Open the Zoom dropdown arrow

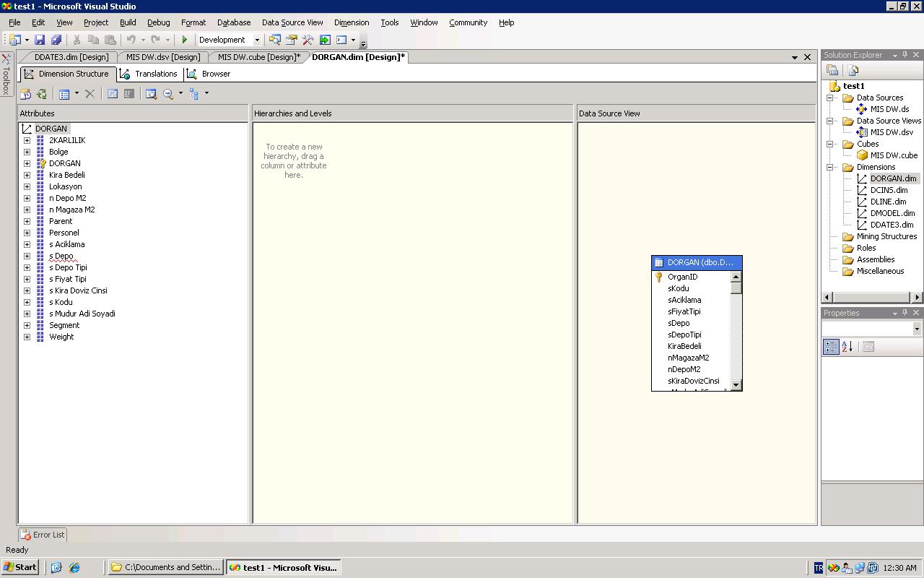[x=180, y=93]
